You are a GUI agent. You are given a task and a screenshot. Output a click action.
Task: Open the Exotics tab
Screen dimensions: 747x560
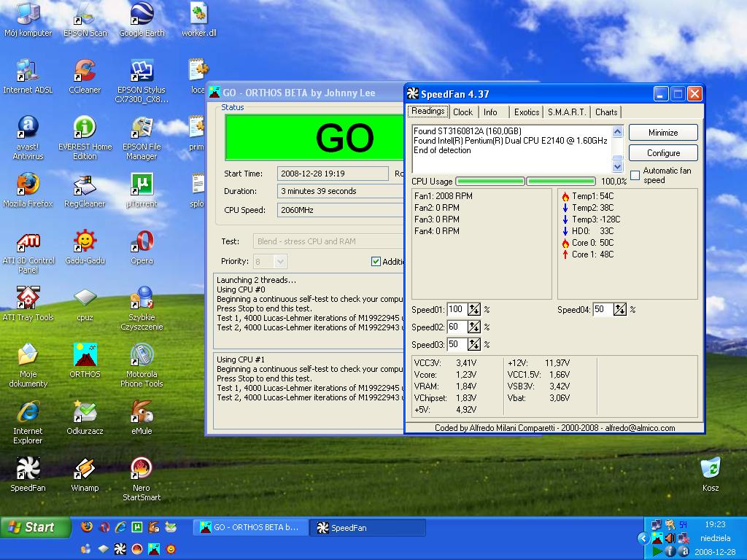point(527,112)
